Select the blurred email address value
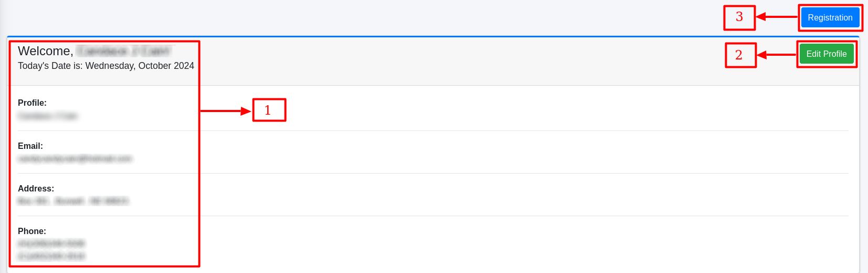 75,158
